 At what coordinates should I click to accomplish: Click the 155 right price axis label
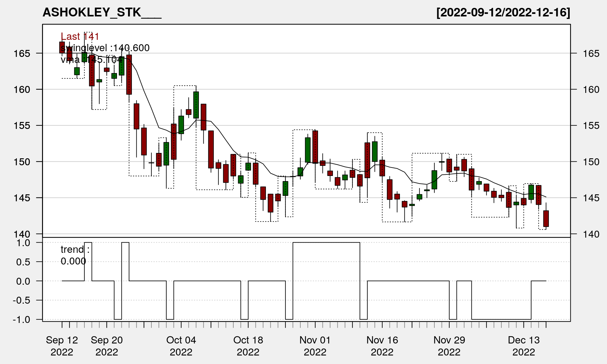click(x=591, y=126)
